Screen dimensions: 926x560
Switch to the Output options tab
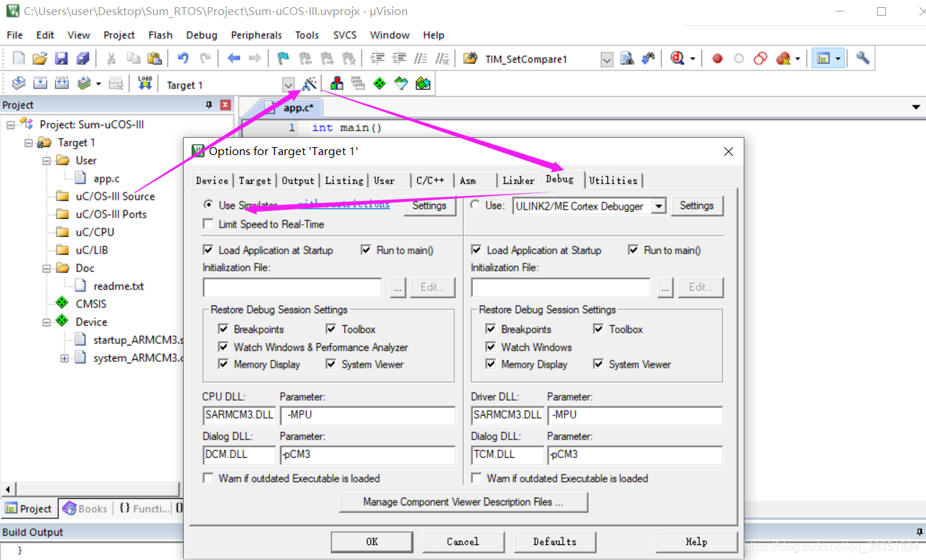point(298,180)
